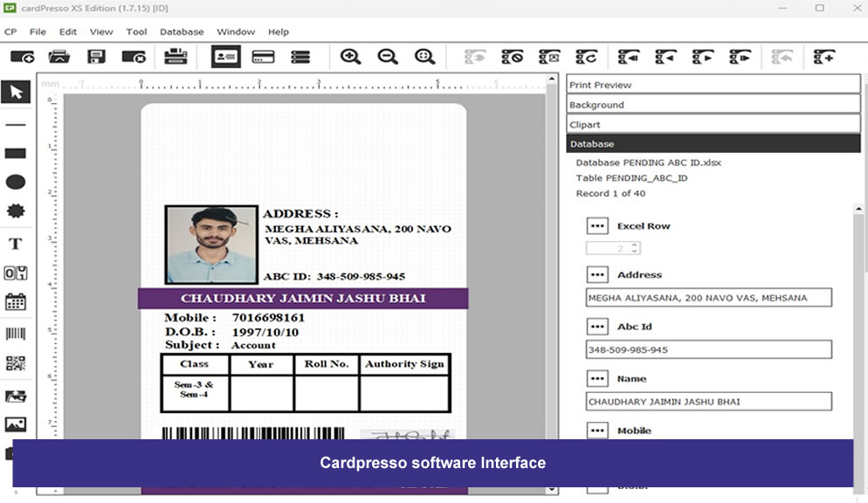Open the View menu
This screenshot has height=503, width=868.
(101, 32)
